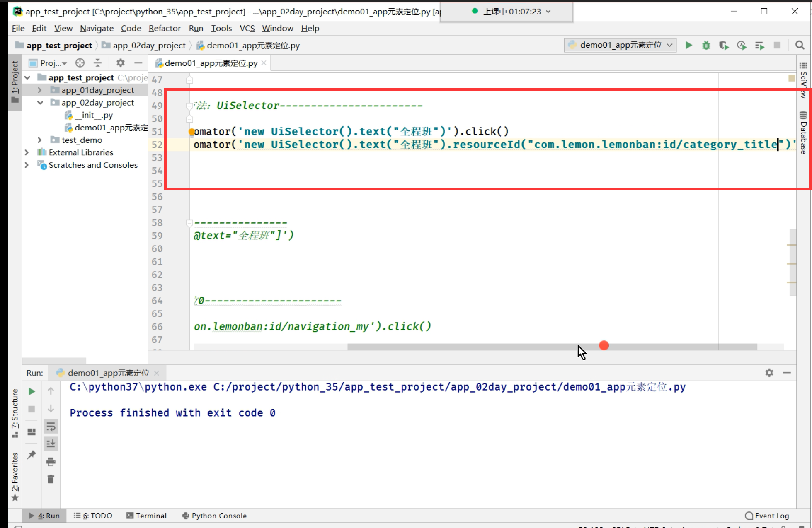Open Search Everywhere magnifier icon
812x528 pixels.
pos(800,45)
